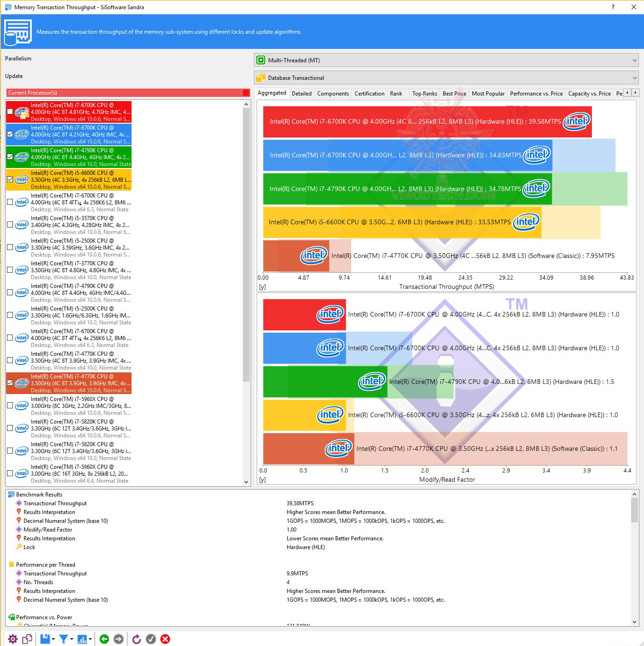This screenshot has height=646, width=644.
Task: Cancel with the red X icon
Action: (x=165, y=639)
